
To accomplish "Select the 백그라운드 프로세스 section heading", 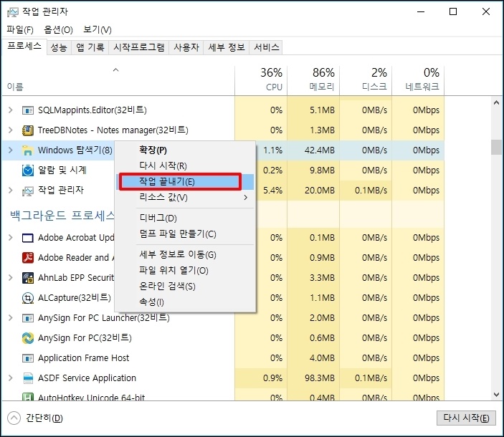I will pyautogui.click(x=62, y=216).
